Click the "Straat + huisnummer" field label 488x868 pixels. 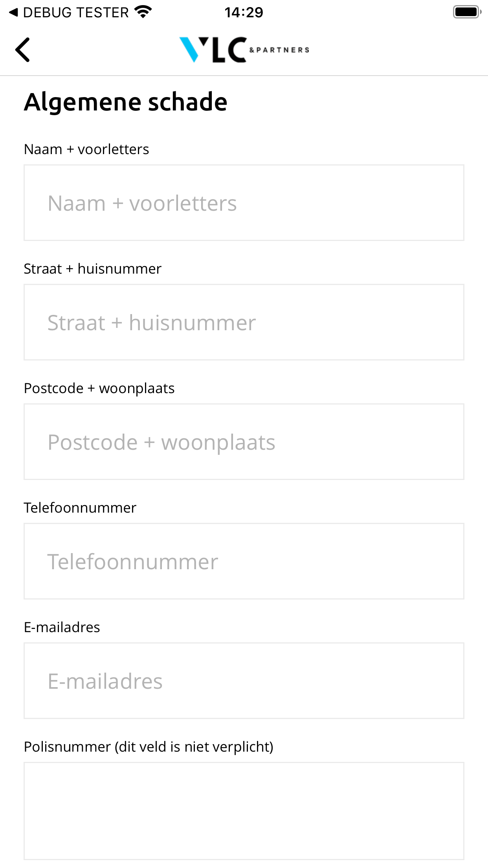(93, 269)
